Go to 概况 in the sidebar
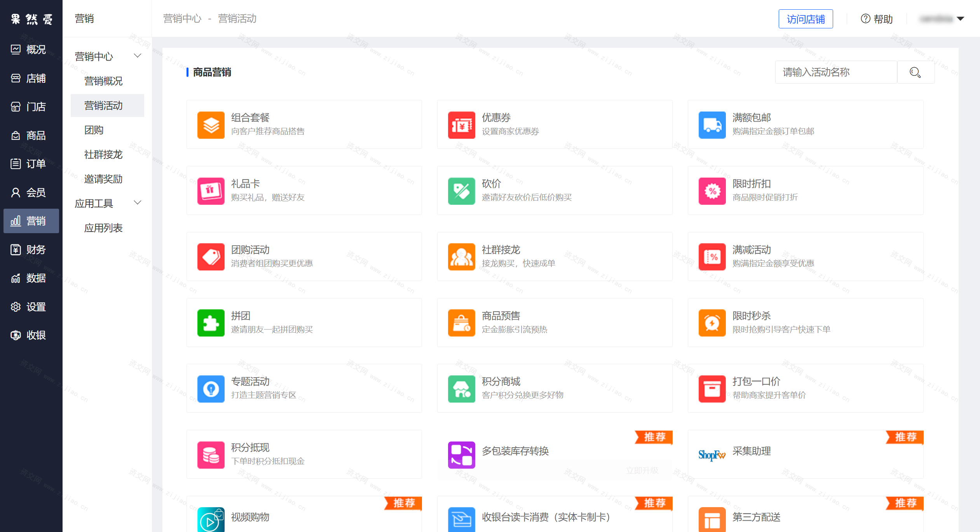Viewport: 980px width, 532px height. 31,49
